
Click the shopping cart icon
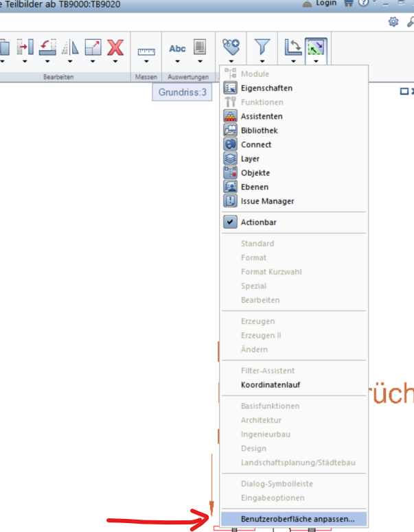pos(348,3)
